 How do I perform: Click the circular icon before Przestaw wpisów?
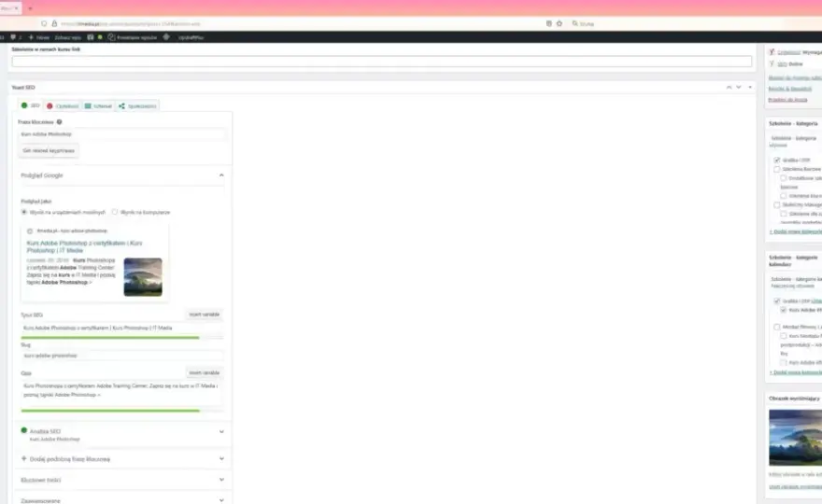(111, 37)
